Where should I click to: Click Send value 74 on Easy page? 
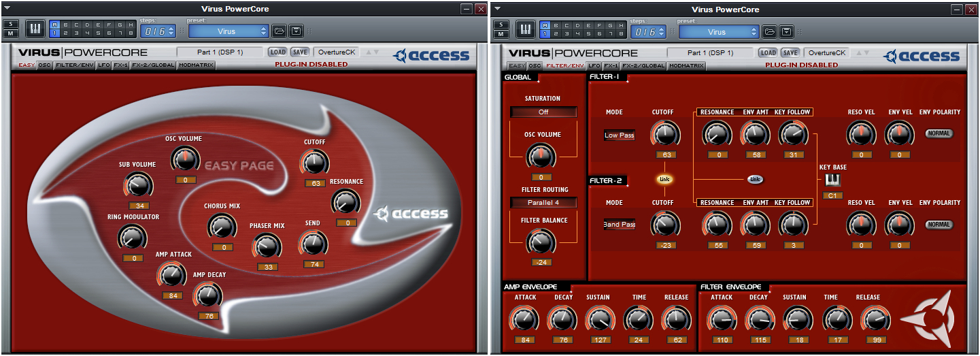click(x=314, y=264)
